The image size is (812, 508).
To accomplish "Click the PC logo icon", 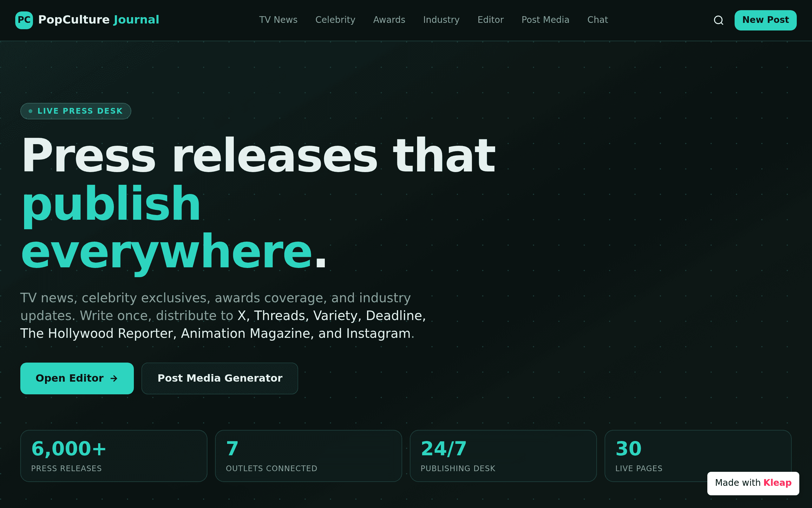I will click(24, 20).
